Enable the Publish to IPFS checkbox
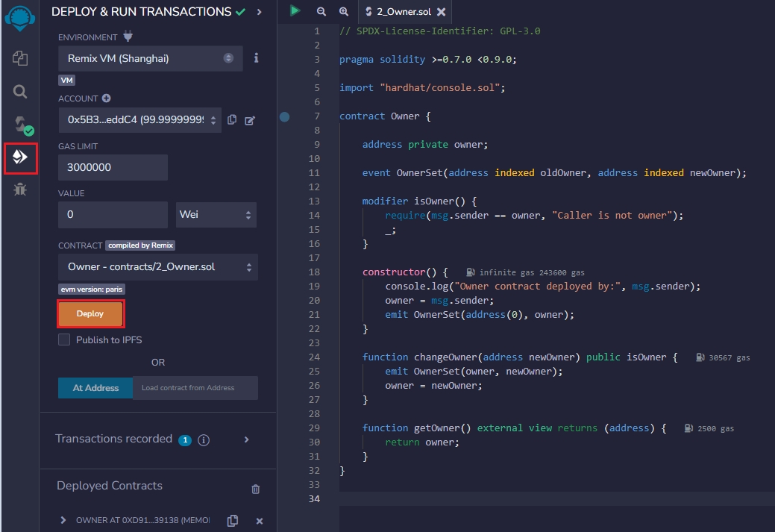The image size is (775, 532). click(64, 339)
